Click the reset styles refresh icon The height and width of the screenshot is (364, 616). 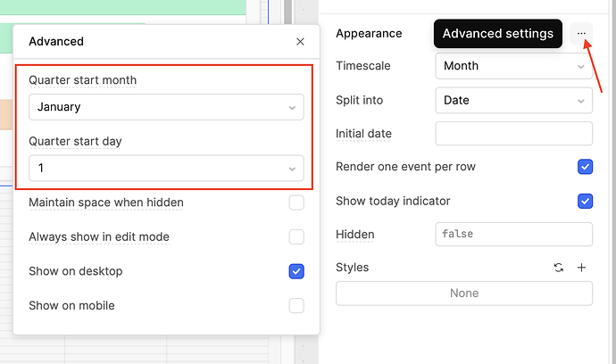559,268
